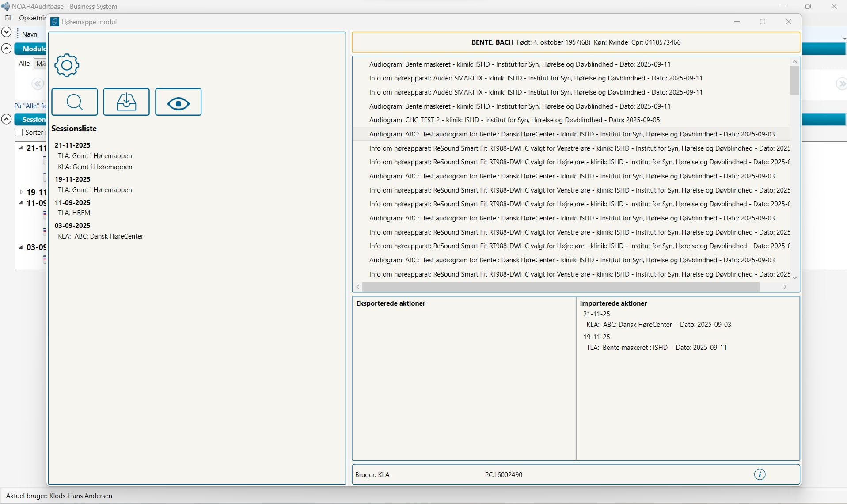Select Audéo SMART IX høreapparat first entry
Screen dimensions: 847x504
[x=536, y=78]
